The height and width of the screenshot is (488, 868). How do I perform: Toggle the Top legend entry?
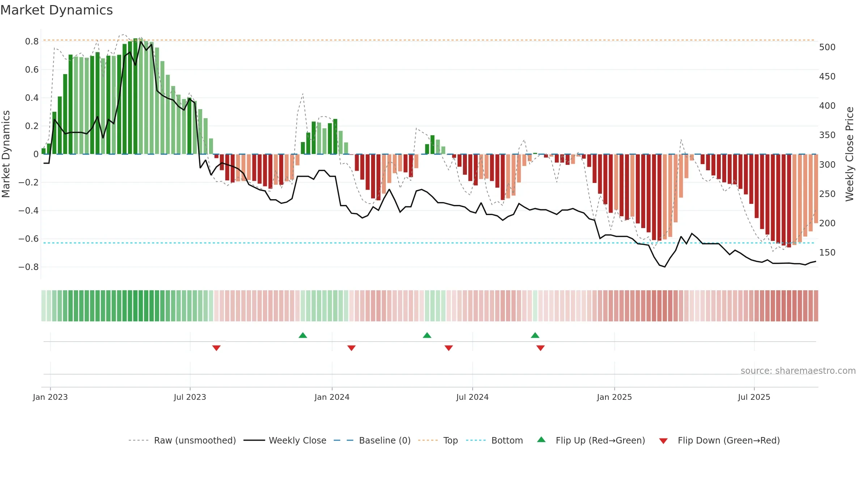click(438, 440)
